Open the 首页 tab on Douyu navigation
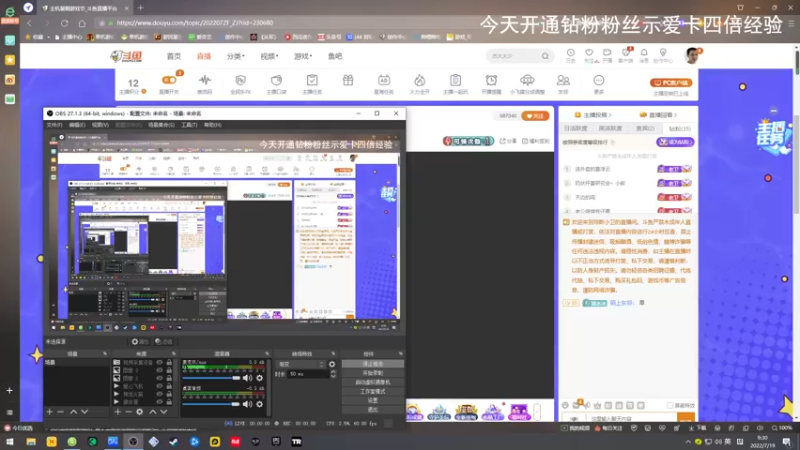Image resolution: width=800 pixels, height=450 pixels. click(173, 56)
